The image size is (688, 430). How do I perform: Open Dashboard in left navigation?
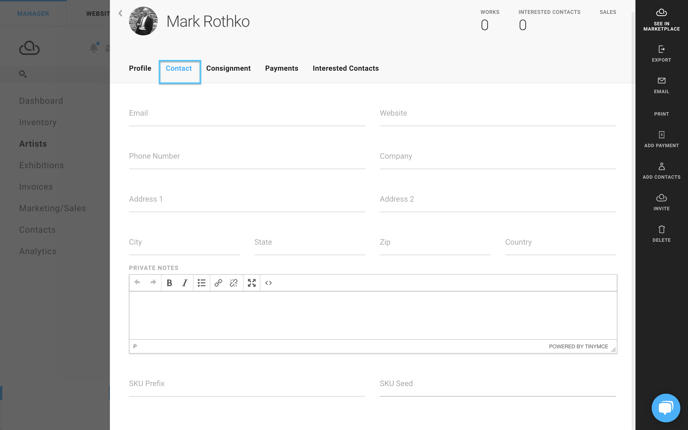pos(41,101)
